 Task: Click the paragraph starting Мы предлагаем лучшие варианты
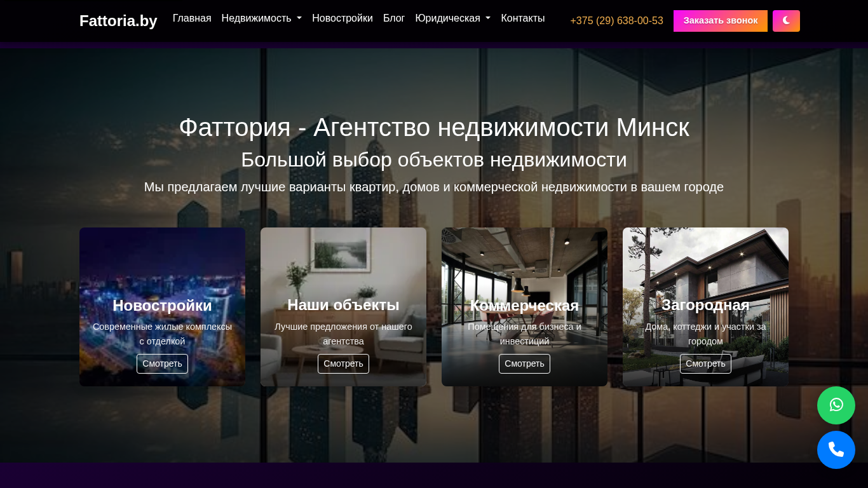coord(434,187)
